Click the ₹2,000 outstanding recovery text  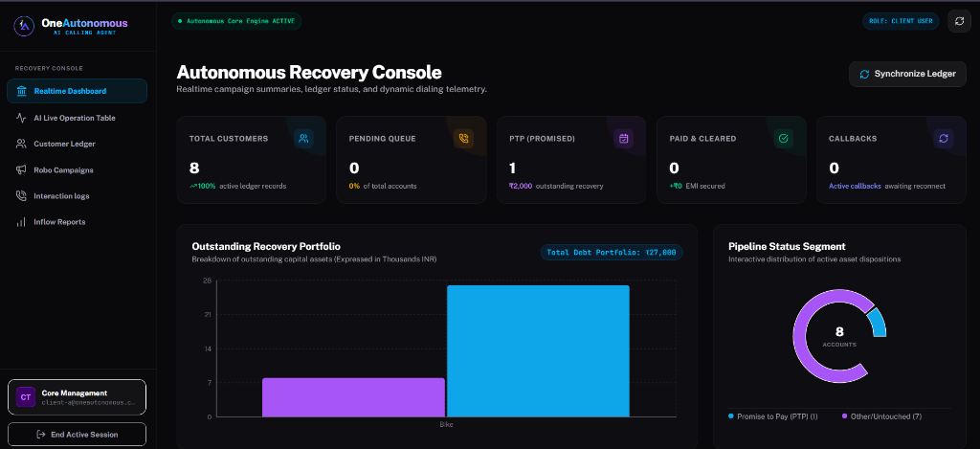[x=556, y=187]
